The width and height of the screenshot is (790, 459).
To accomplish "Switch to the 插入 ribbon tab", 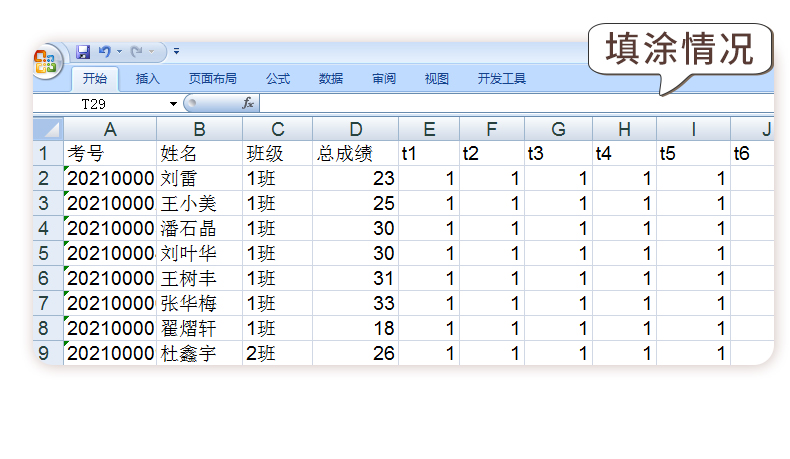I will pos(148,79).
